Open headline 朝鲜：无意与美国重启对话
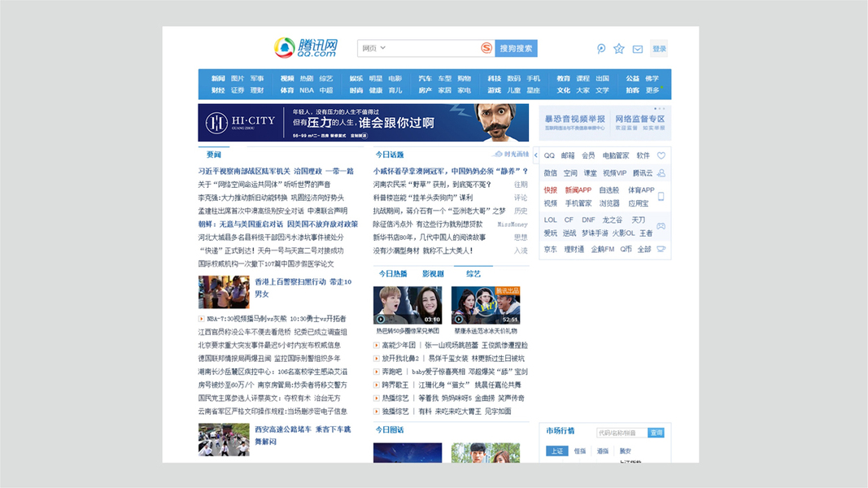The image size is (868, 488). click(241, 224)
